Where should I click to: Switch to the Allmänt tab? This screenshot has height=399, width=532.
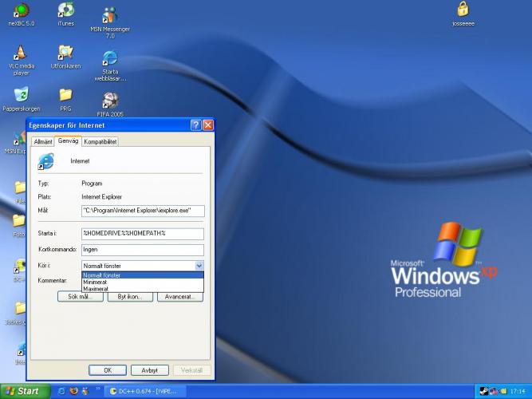pos(43,141)
